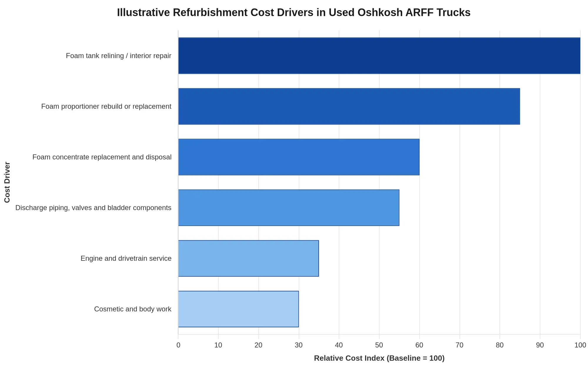Click the 'Discharge piping, valves and bladder components' label
Viewport: 588px width, 365px height.
click(x=93, y=208)
